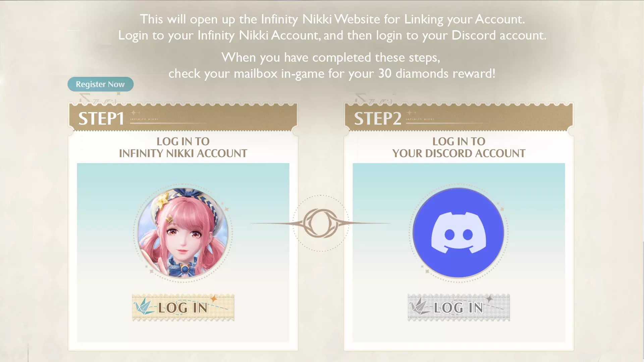Click the sparkle star beside STEP2 title
This screenshot has width=644, height=362.
pyautogui.click(x=411, y=113)
